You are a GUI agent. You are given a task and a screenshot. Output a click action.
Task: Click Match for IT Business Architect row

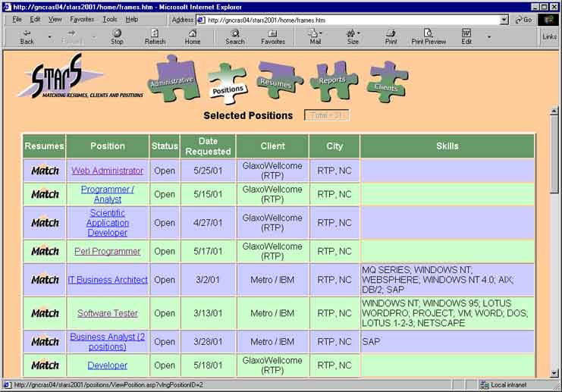pyautogui.click(x=45, y=280)
